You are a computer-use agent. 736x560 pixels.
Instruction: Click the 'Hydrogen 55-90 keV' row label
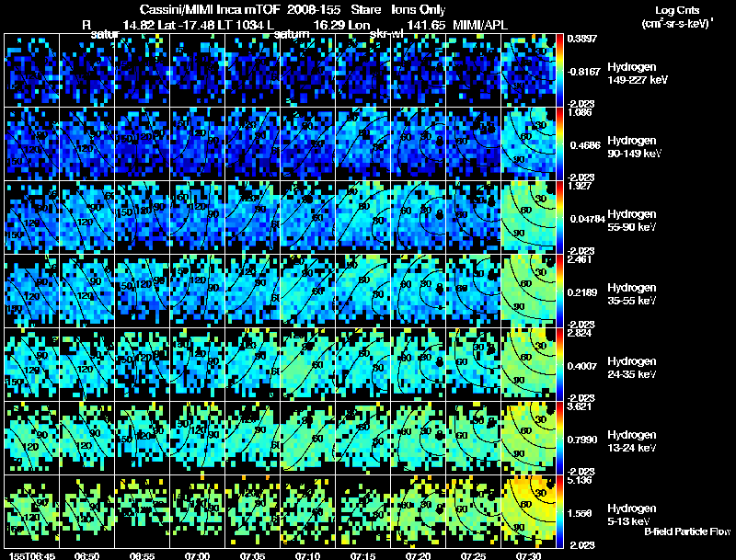pyautogui.click(x=632, y=221)
